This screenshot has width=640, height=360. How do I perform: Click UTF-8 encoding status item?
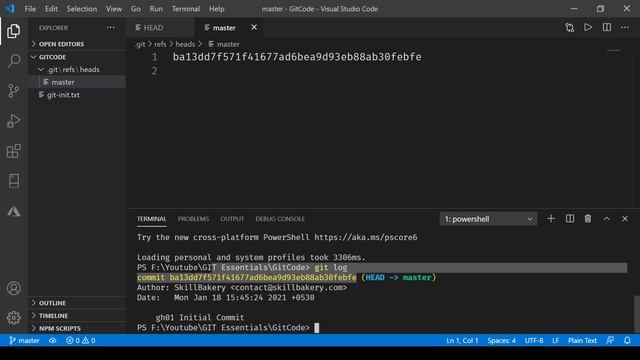coord(534,340)
